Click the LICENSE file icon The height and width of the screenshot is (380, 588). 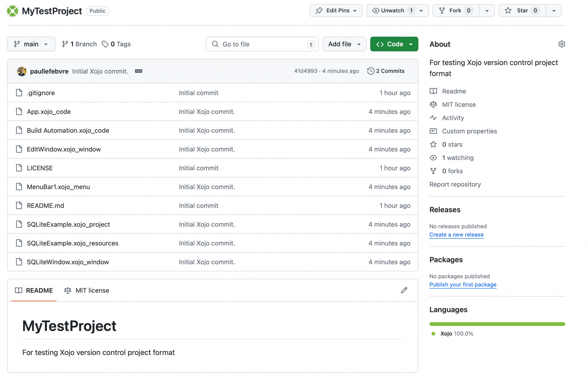click(19, 168)
